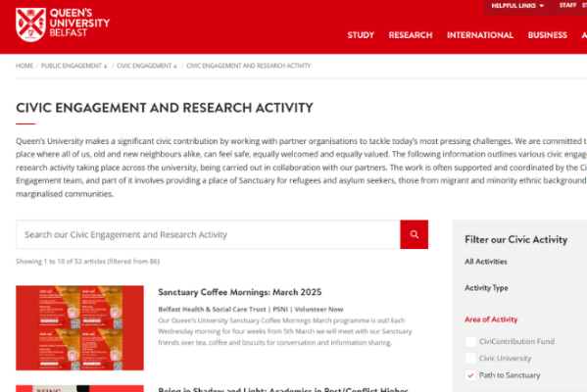
Task: Uncheck the Path to Sanctuary filter
Action: 470,375
